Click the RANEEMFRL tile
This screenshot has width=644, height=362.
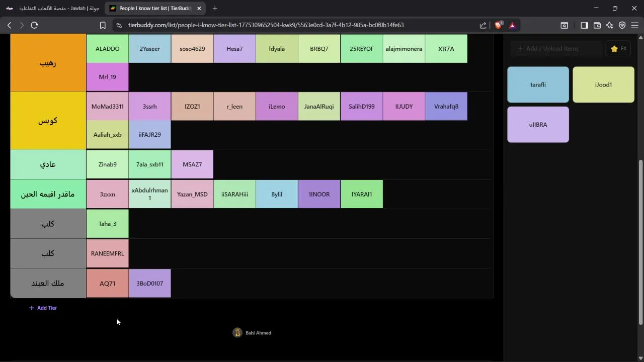pos(107,253)
